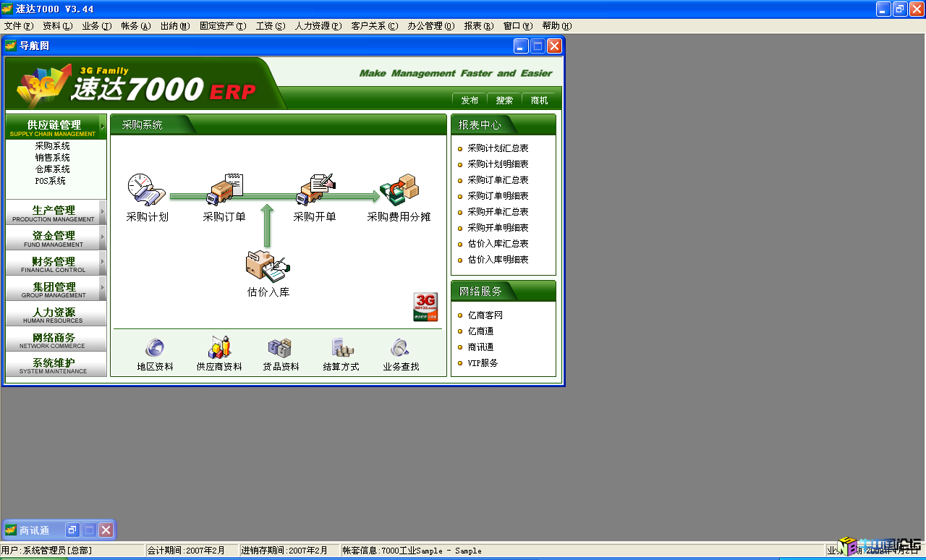Viewport: 926px width, 560px height.
Task: Select POS系统 in the sidebar list
Action: 51,181
